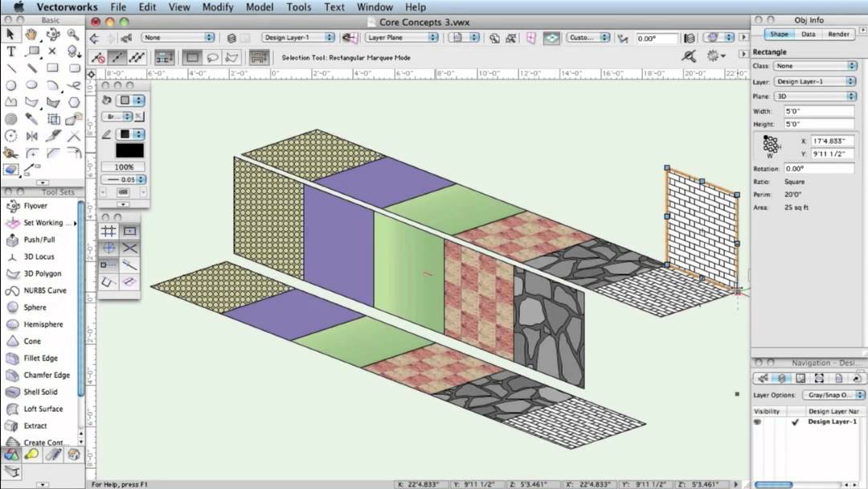The height and width of the screenshot is (489, 868).
Task: Click the angle field showing 0.00° in toolbar
Action: (x=656, y=39)
